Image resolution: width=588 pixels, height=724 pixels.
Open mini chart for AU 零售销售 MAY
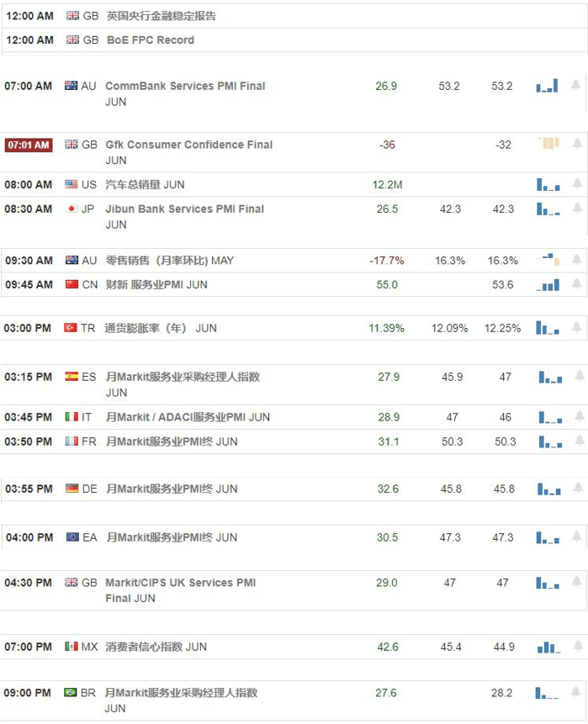tap(548, 259)
